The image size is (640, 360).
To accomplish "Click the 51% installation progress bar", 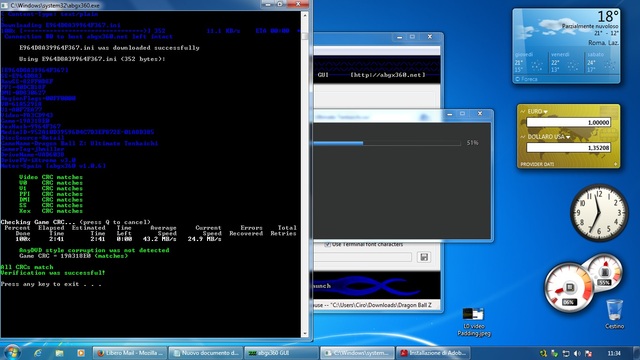I will pos(387,143).
